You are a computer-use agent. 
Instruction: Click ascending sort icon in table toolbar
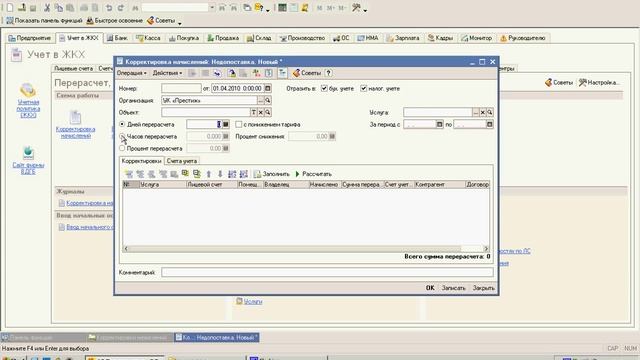click(x=232, y=174)
